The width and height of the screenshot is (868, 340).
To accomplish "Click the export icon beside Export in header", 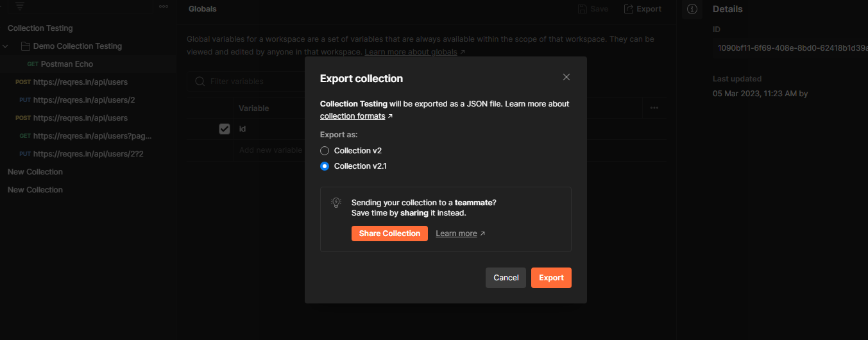I will 629,9.
